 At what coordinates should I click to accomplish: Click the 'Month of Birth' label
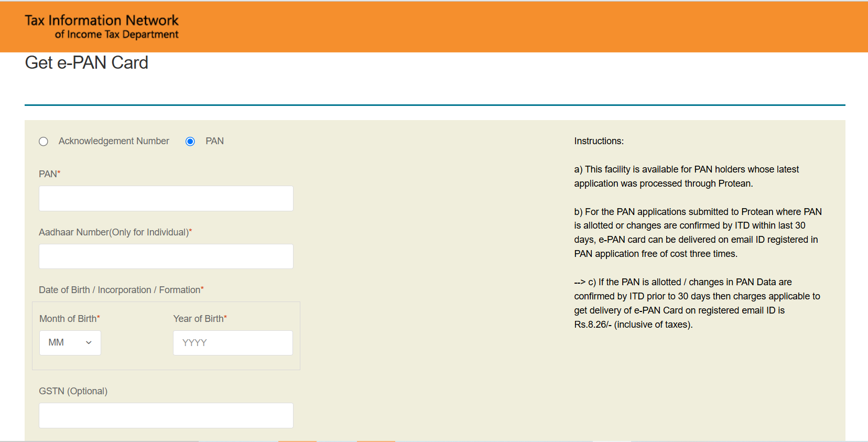(x=69, y=319)
